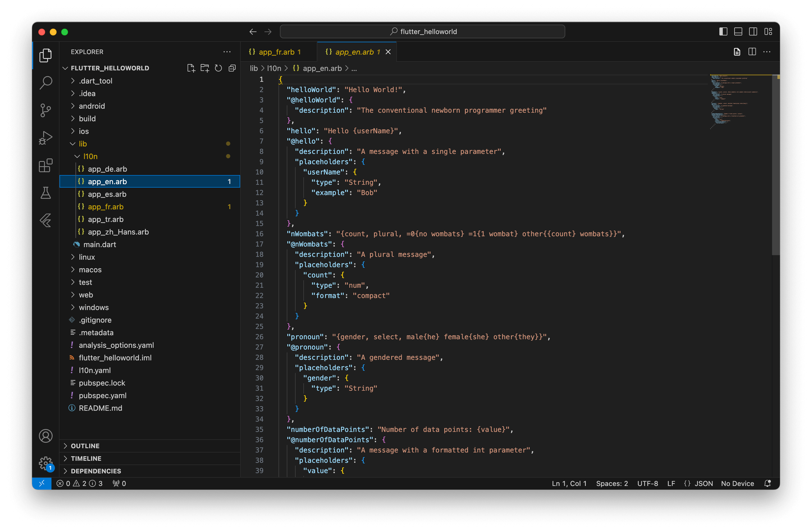Change encoding via UTF-8
The height and width of the screenshot is (532, 812).
pos(648,483)
